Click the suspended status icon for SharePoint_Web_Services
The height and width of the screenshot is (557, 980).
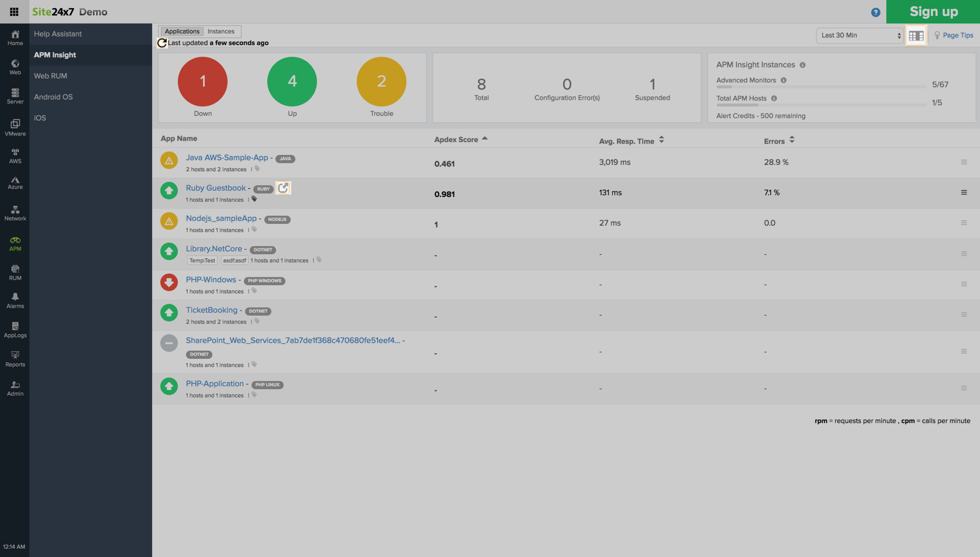point(169,343)
